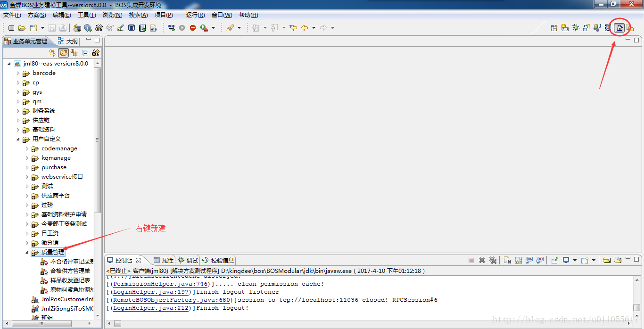The width and height of the screenshot is (644, 329).
Task: Click the console vertical scrollbar thumb
Action: [637, 308]
